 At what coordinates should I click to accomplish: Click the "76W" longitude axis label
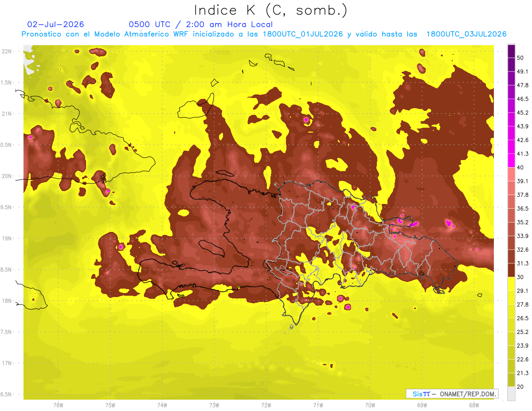click(58, 405)
